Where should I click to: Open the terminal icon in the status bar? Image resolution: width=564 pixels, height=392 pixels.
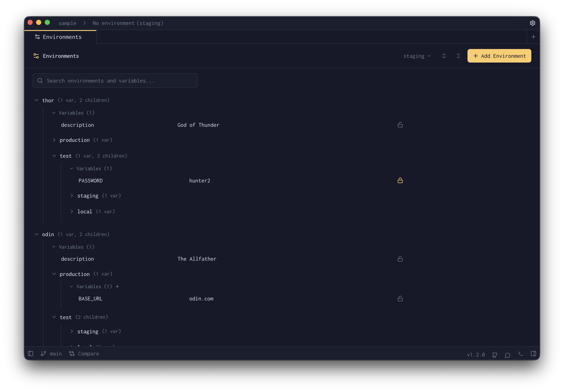pyautogui.click(x=521, y=354)
